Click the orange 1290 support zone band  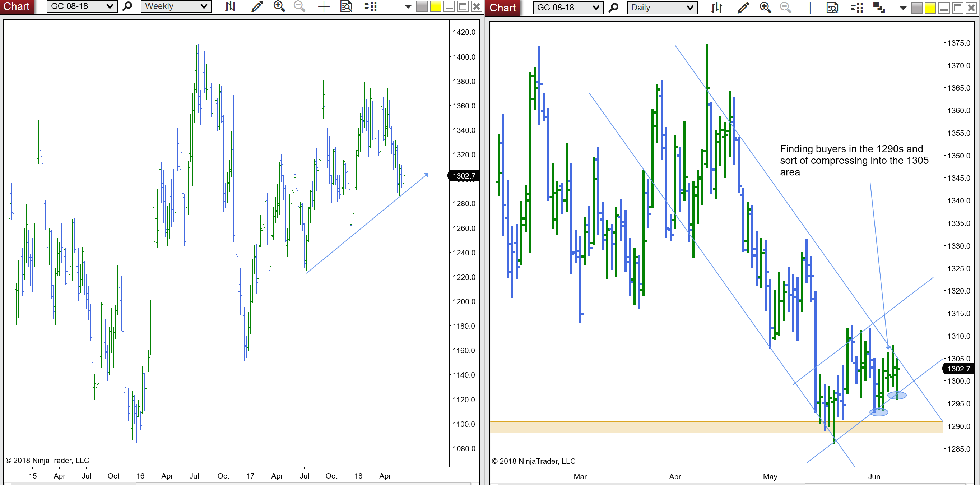click(717, 427)
